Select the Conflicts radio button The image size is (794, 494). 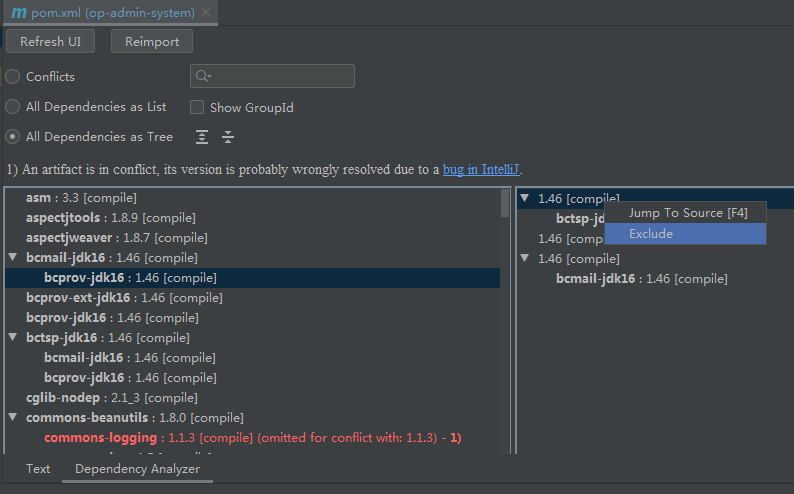(13, 76)
